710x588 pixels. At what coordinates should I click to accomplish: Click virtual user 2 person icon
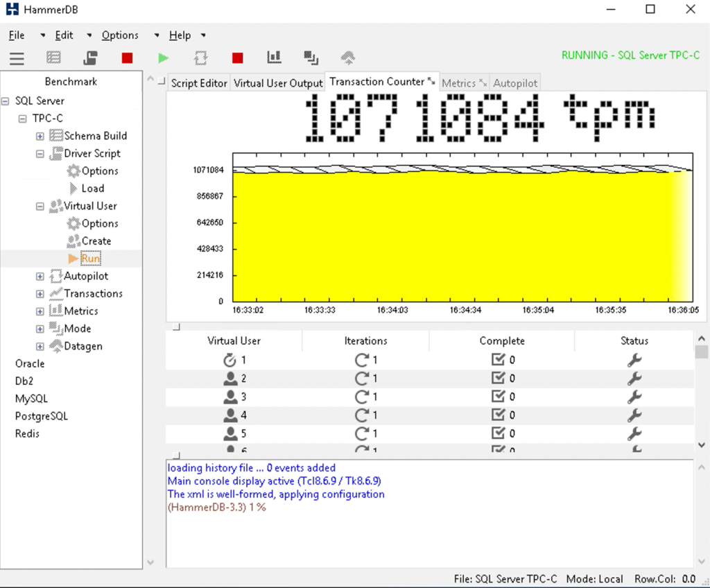230,379
